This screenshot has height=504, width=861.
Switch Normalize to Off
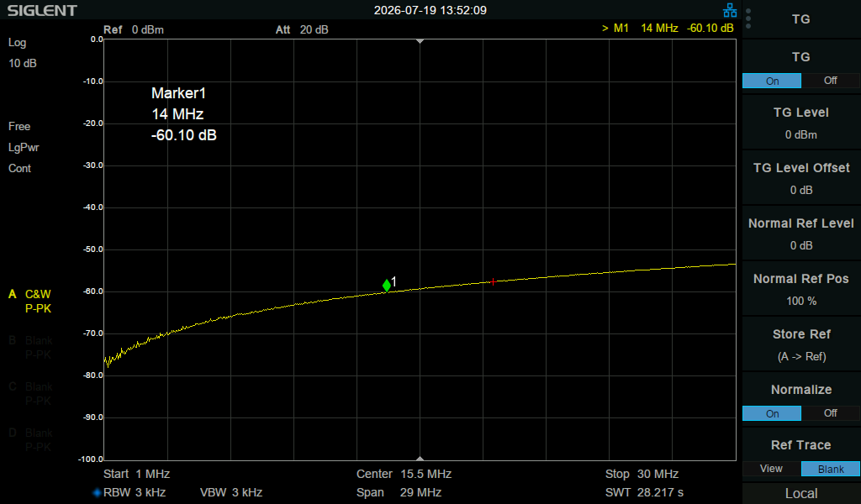pyautogui.click(x=830, y=413)
